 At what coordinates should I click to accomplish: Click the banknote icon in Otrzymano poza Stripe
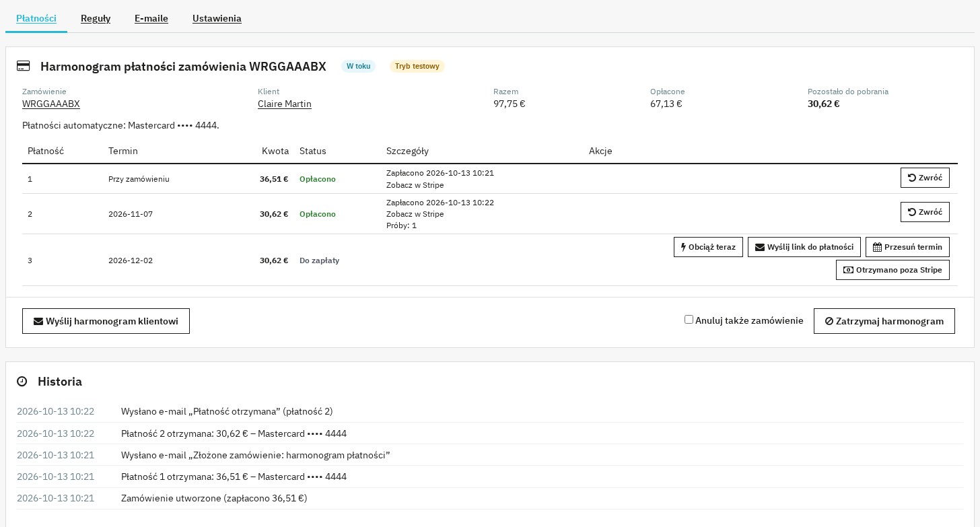pyautogui.click(x=848, y=270)
